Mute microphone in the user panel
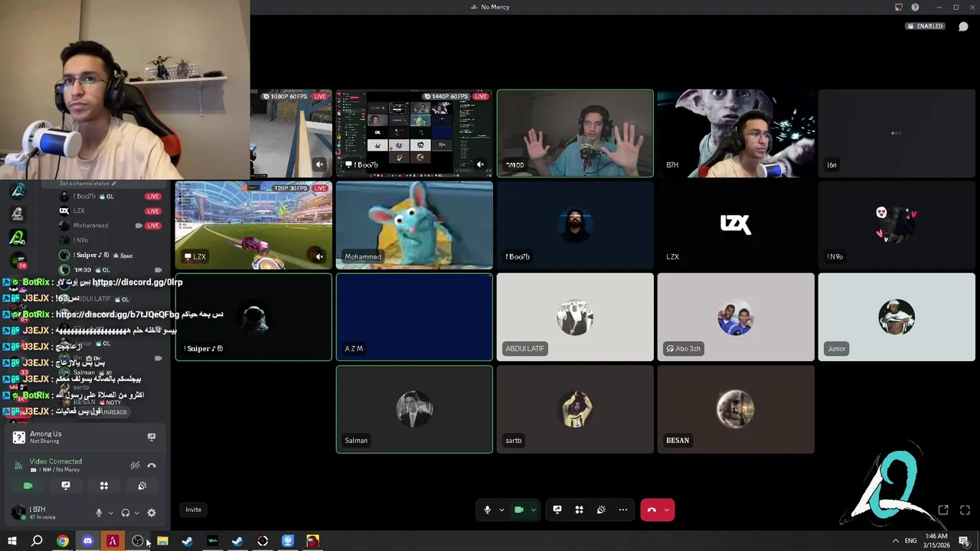 pos(99,513)
